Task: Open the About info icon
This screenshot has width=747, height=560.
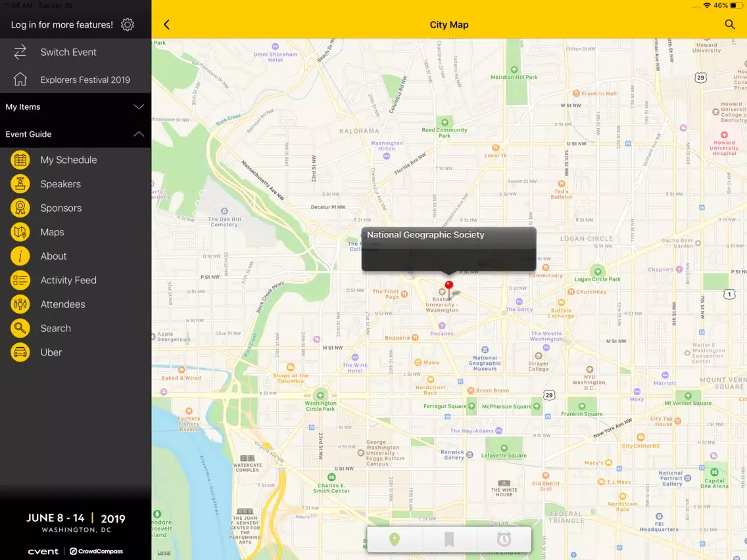Action: click(x=20, y=256)
